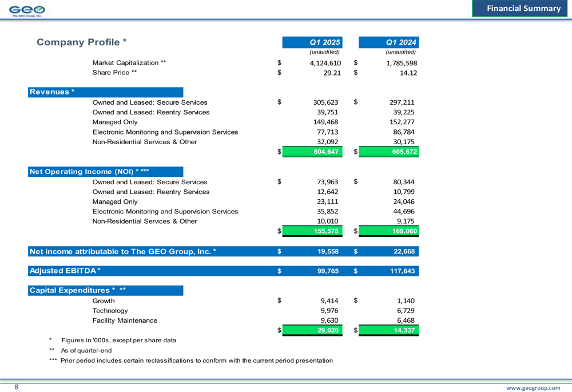The width and height of the screenshot is (572, 392).
Task: Click the prior period reclassifications footnote
Action: tap(197, 361)
